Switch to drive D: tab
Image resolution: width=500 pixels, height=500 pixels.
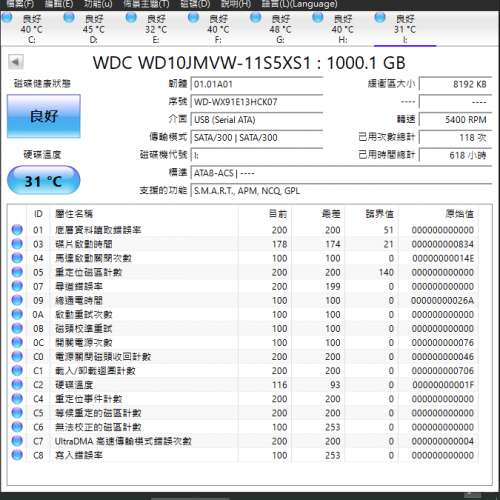94,28
